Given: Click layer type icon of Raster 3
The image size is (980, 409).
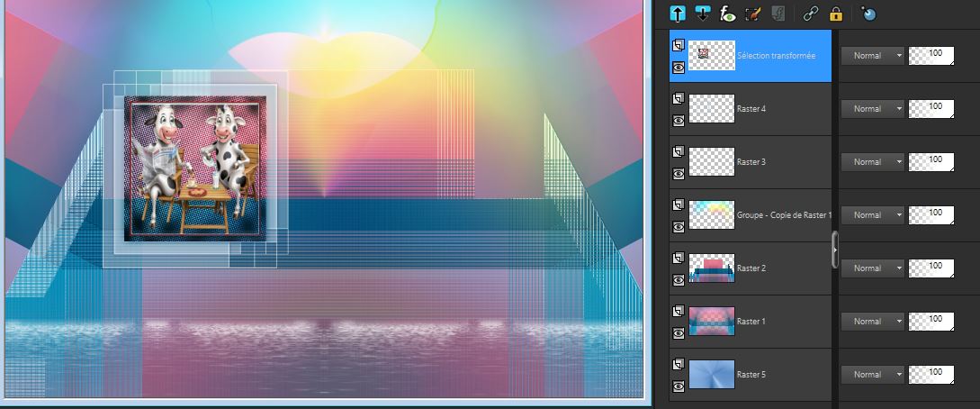Looking at the screenshot, I should 679,152.
